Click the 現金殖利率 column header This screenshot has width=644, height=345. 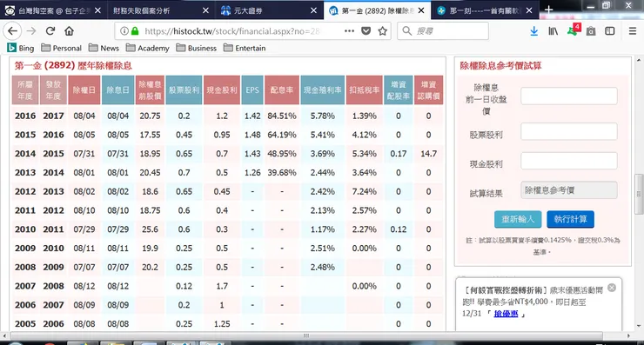click(x=322, y=90)
